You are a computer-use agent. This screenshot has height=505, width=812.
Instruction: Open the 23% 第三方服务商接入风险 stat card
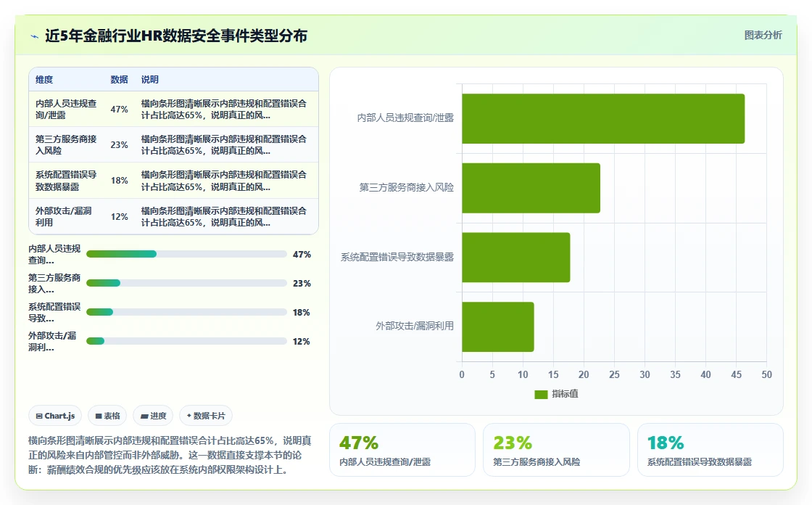(556, 450)
